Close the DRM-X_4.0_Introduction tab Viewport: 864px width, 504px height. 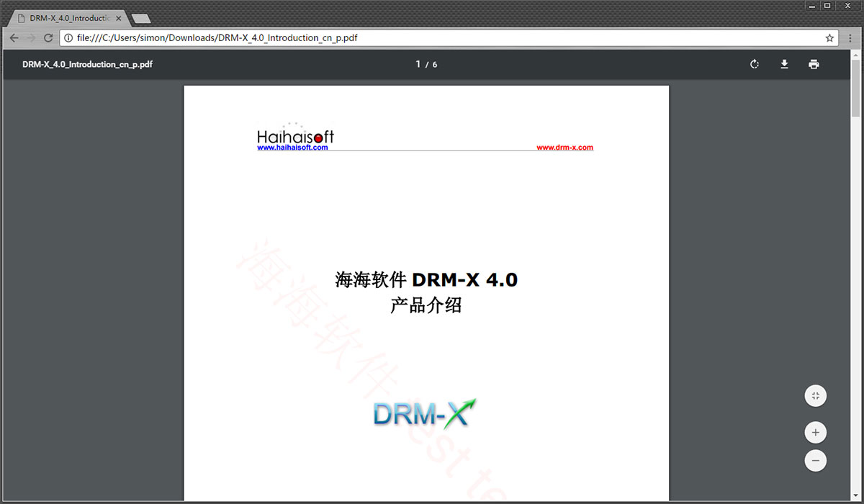(x=118, y=17)
